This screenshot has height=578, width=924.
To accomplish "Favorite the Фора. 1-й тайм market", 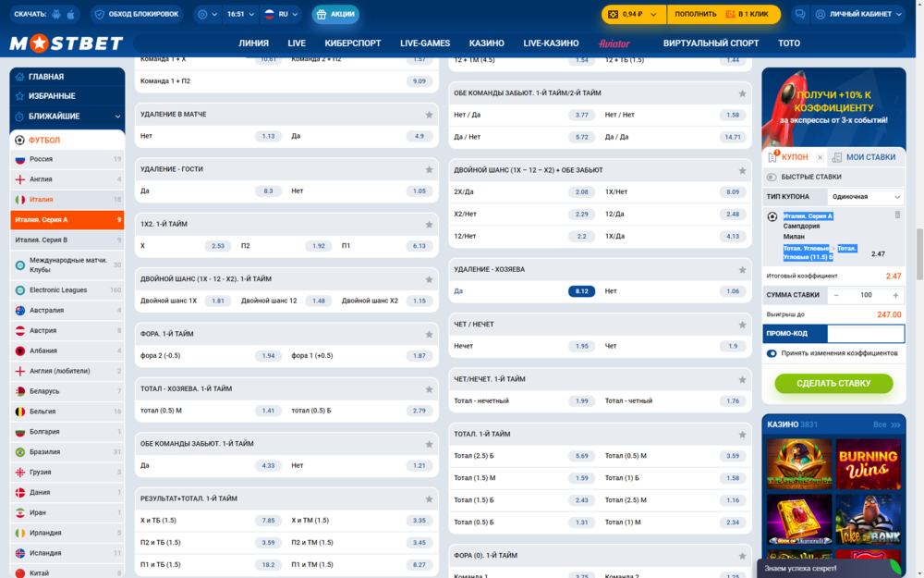I will point(429,335).
